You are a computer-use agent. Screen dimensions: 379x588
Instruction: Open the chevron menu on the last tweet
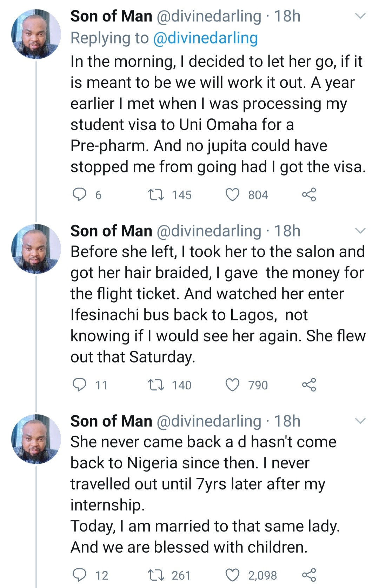coord(360,421)
